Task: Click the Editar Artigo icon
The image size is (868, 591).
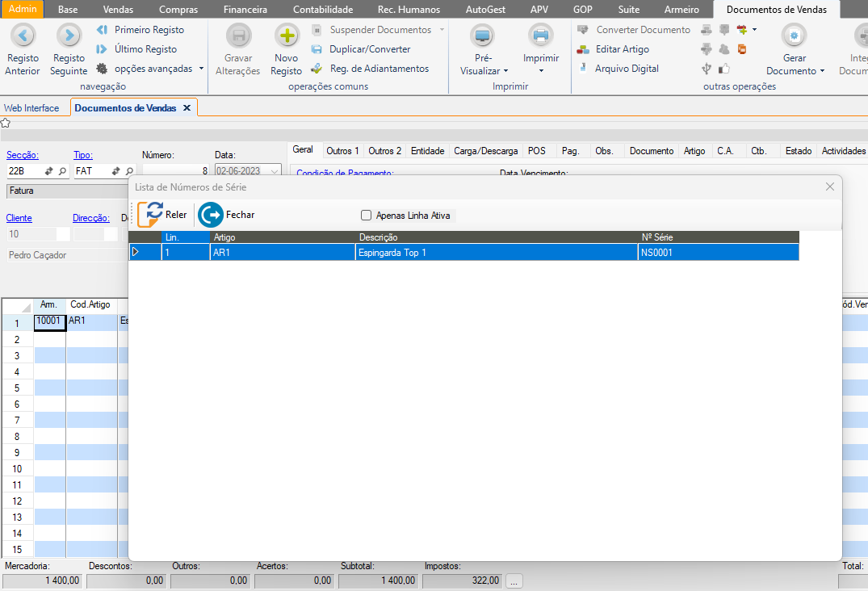Action: tap(583, 49)
